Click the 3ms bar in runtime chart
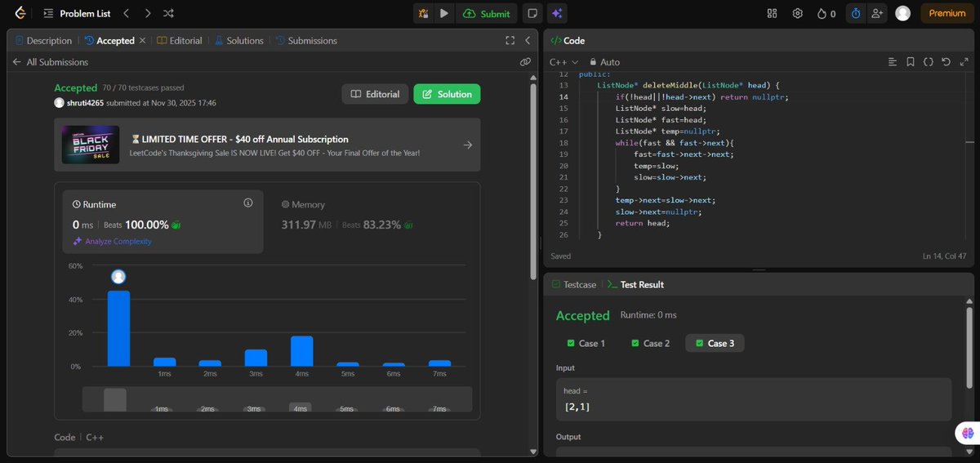 tap(256, 358)
